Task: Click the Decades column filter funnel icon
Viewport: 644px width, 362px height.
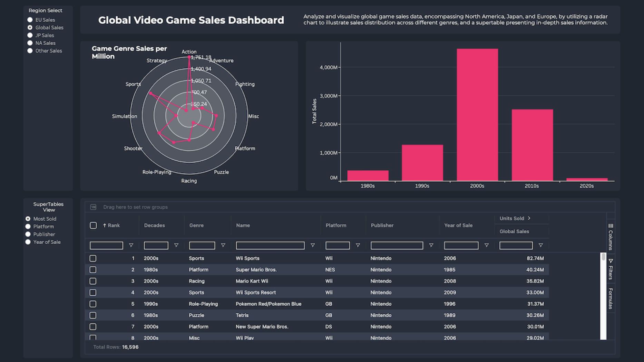Action: pos(176,245)
